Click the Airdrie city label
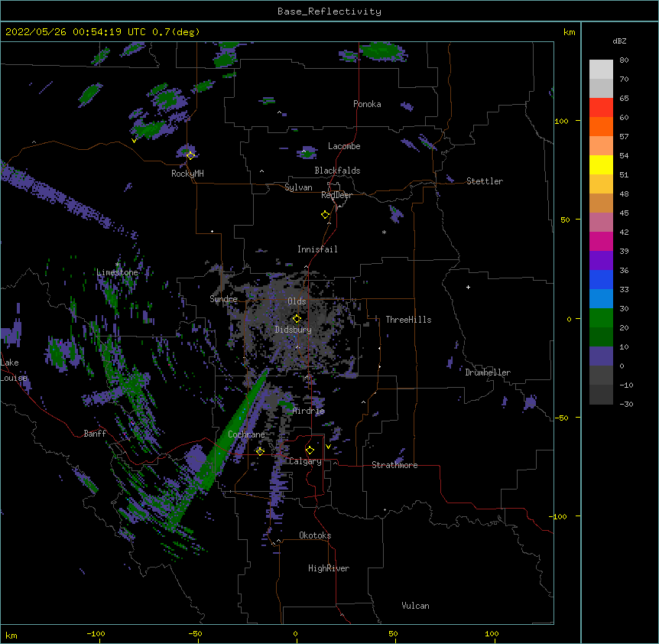The height and width of the screenshot is (644, 659). tap(309, 411)
